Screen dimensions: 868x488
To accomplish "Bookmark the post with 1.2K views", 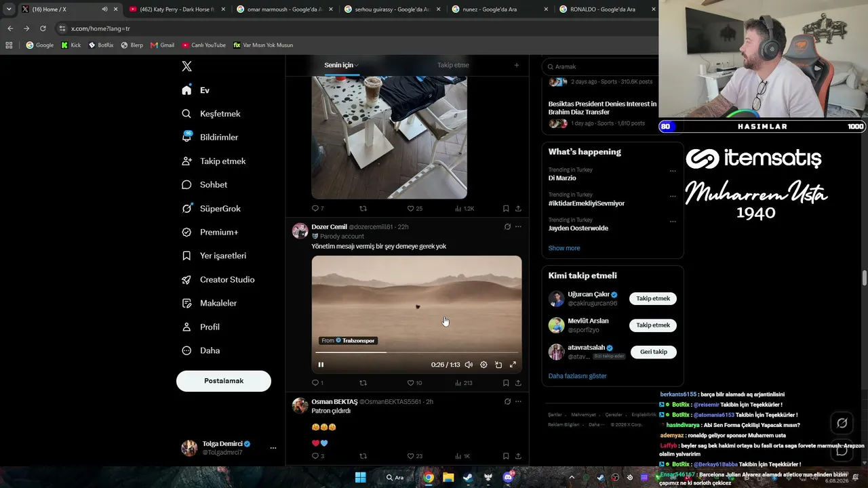I will [x=506, y=209].
